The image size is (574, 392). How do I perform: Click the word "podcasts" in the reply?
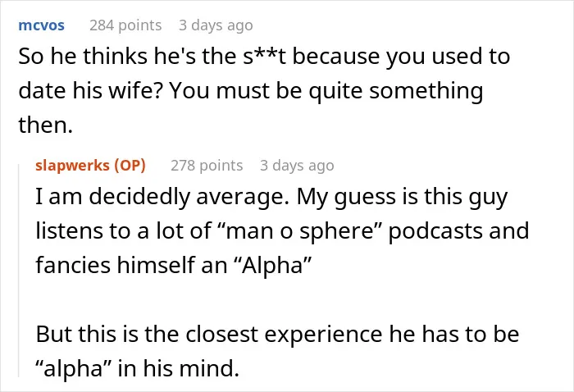coord(435,231)
